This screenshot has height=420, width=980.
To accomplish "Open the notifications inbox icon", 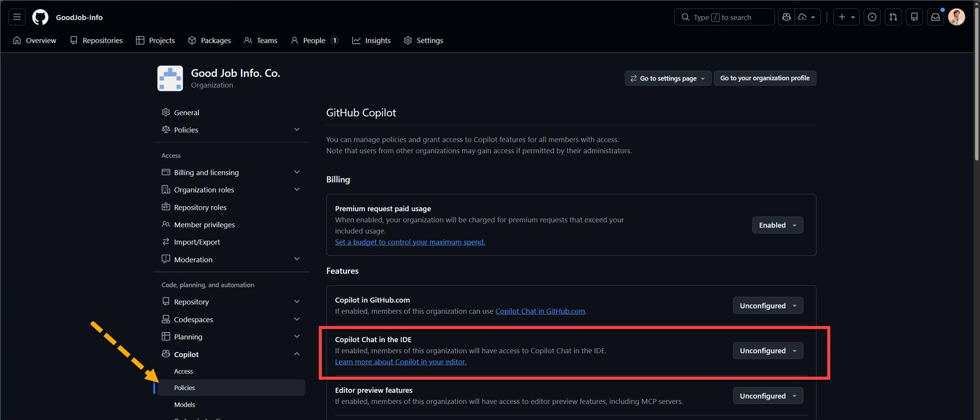I will pos(935,17).
